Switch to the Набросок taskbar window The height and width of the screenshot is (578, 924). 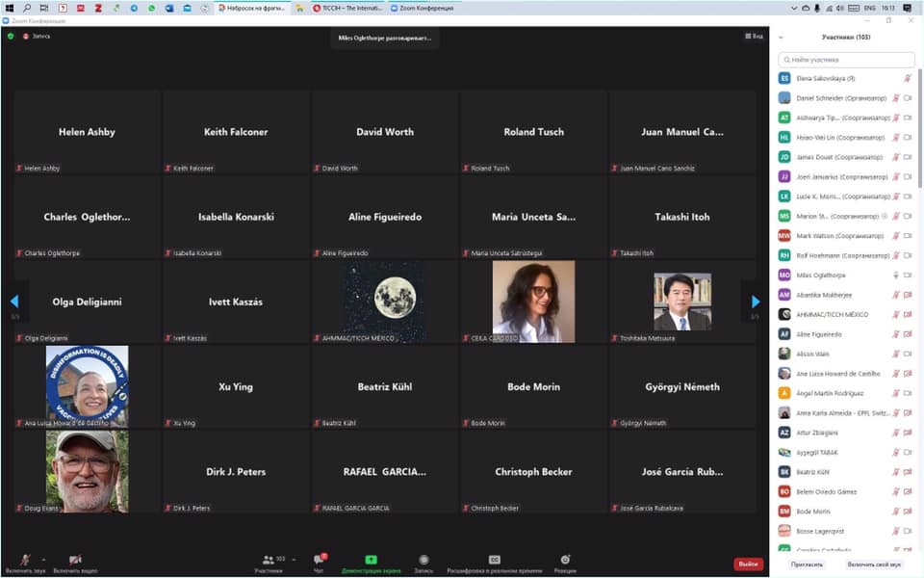[x=251, y=9]
